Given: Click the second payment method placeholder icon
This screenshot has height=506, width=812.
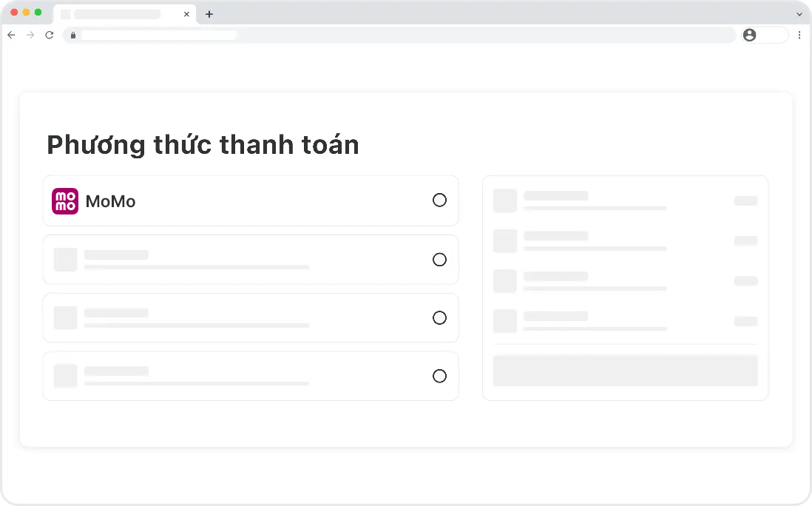Looking at the screenshot, I should coord(66,260).
